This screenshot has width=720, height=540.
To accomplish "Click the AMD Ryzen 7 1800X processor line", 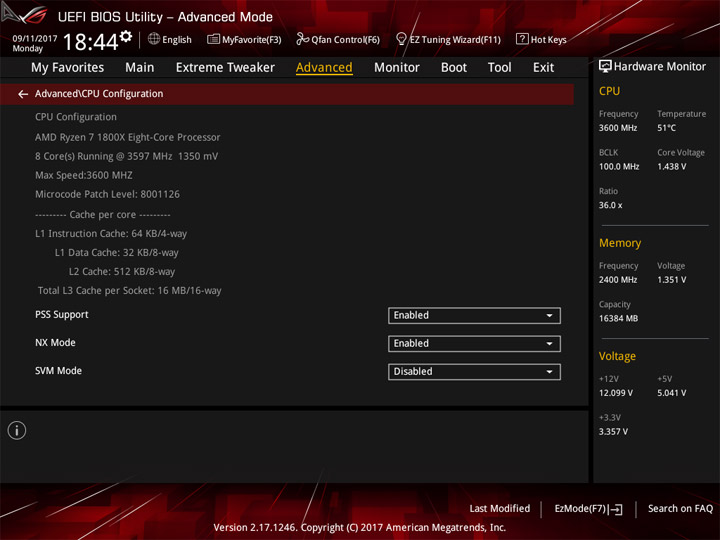I will [128, 137].
